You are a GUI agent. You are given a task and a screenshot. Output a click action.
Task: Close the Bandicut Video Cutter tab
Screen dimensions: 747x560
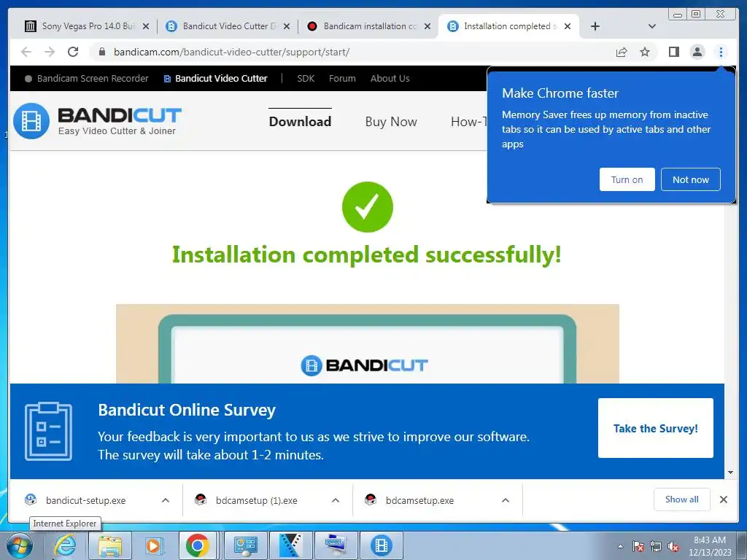[286, 26]
